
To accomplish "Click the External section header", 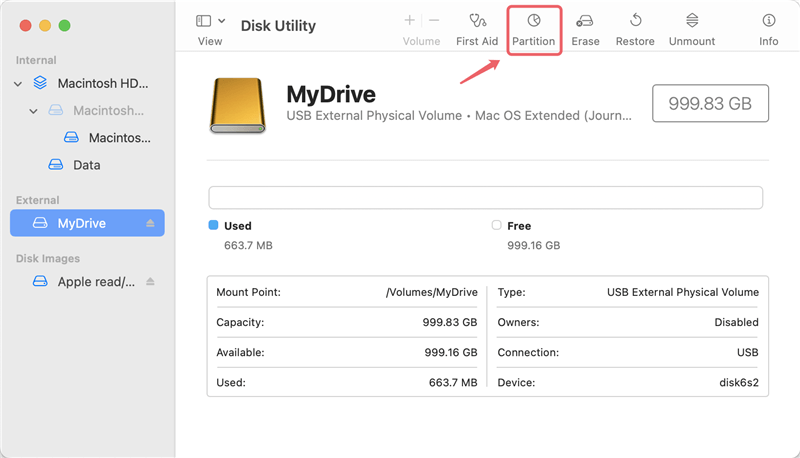I will (x=37, y=200).
